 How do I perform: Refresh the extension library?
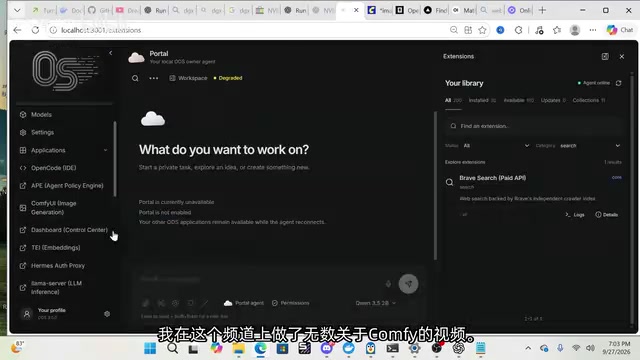[619, 83]
